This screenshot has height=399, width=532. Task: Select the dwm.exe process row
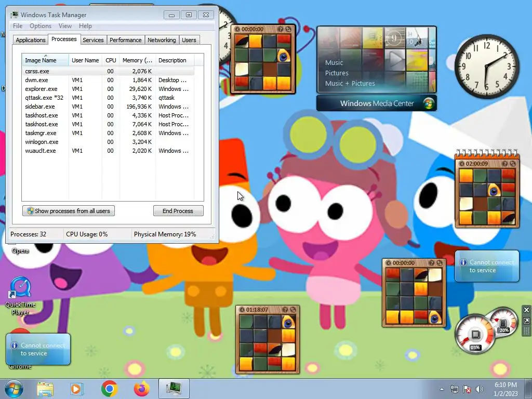point(108,80)
